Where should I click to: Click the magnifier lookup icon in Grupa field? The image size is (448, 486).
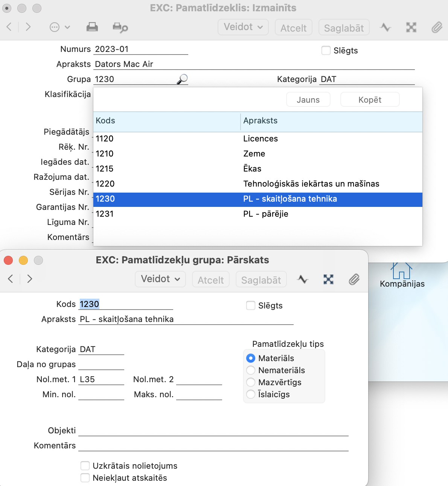coord(182,79)
